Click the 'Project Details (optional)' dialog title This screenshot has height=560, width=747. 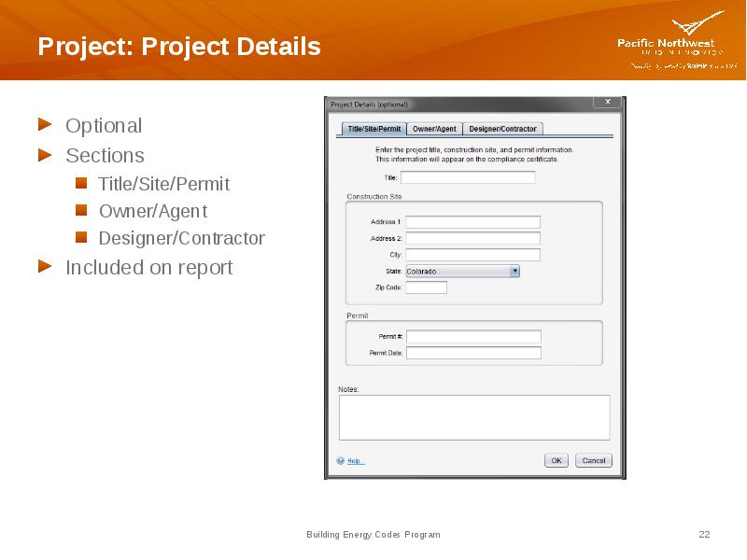click(x=369, y=105)
